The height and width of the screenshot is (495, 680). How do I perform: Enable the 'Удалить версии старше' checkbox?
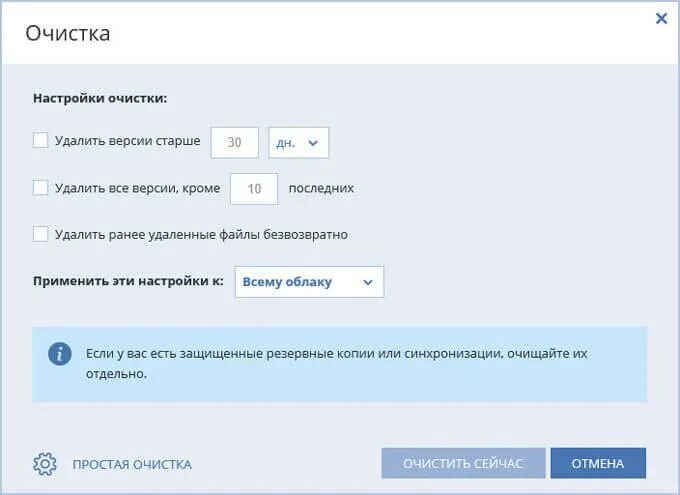click(40, 141)
